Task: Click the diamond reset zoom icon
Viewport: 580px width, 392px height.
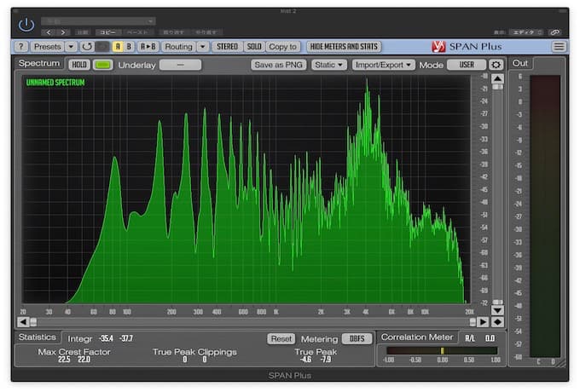Action: tap(497, 322)
